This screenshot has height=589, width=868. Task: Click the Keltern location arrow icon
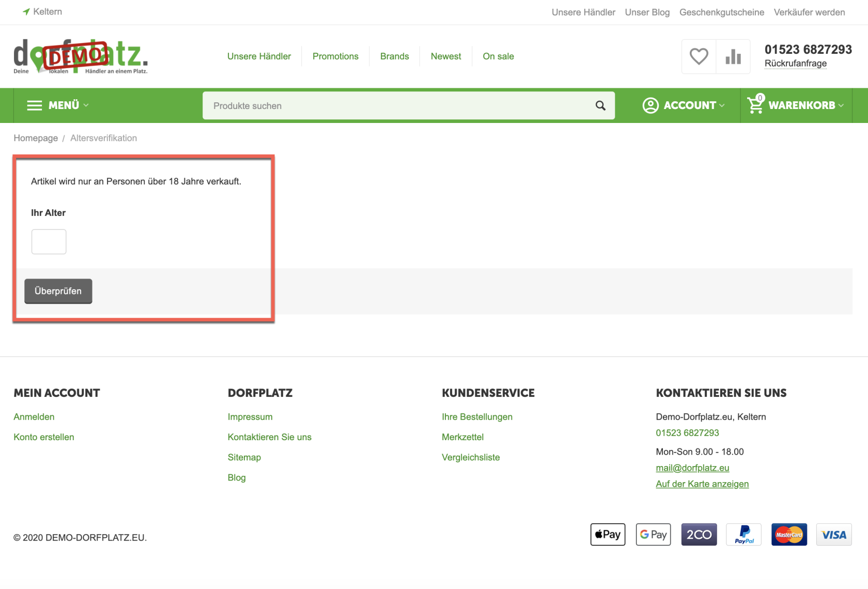pyautogui.click(x=26, y=11)
